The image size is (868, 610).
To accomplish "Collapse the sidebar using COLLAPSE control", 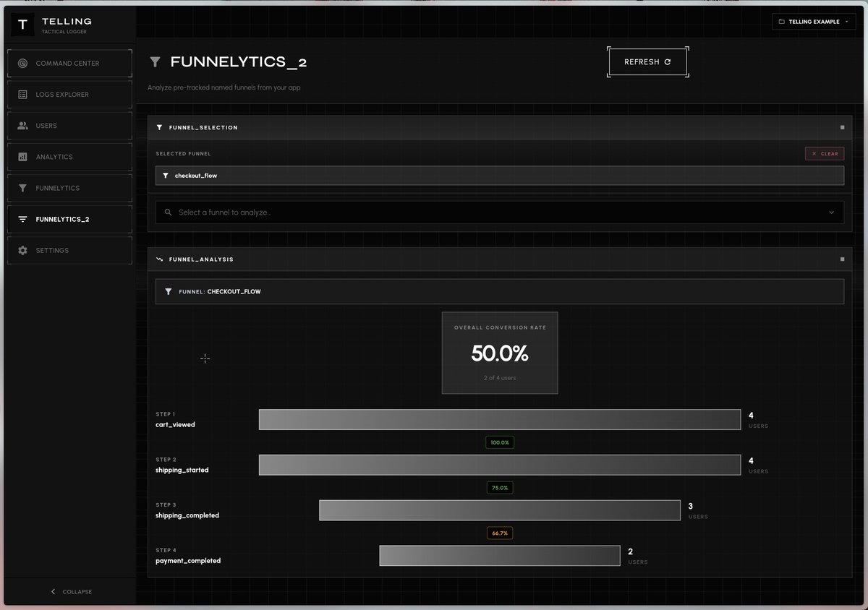I will tap(71, 591).
